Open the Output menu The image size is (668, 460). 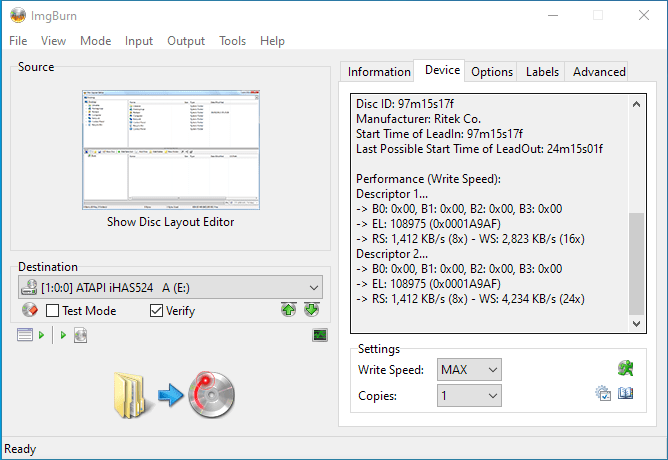(x=186, y=41)
